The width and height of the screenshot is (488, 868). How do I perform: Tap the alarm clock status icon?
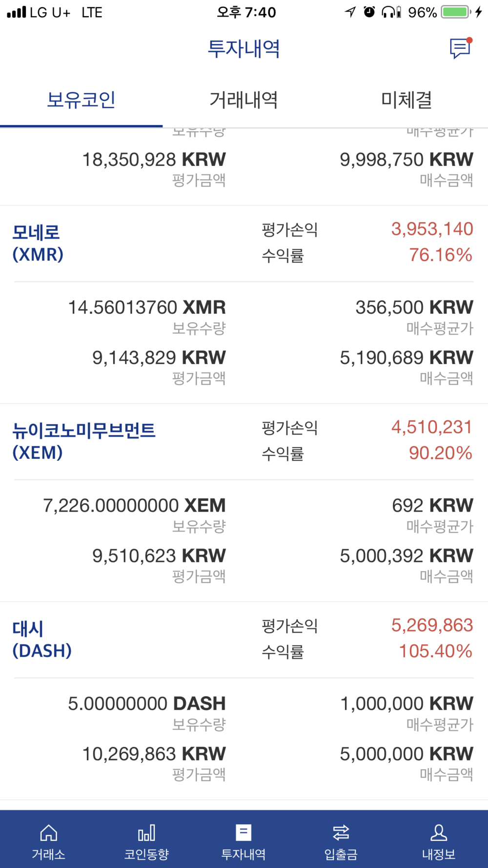tap(369, 12)
